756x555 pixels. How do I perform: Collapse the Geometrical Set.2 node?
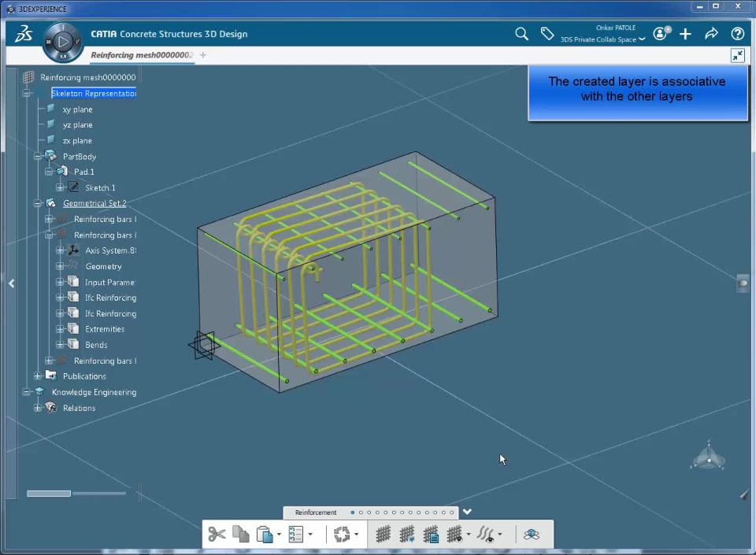(38, 203)
